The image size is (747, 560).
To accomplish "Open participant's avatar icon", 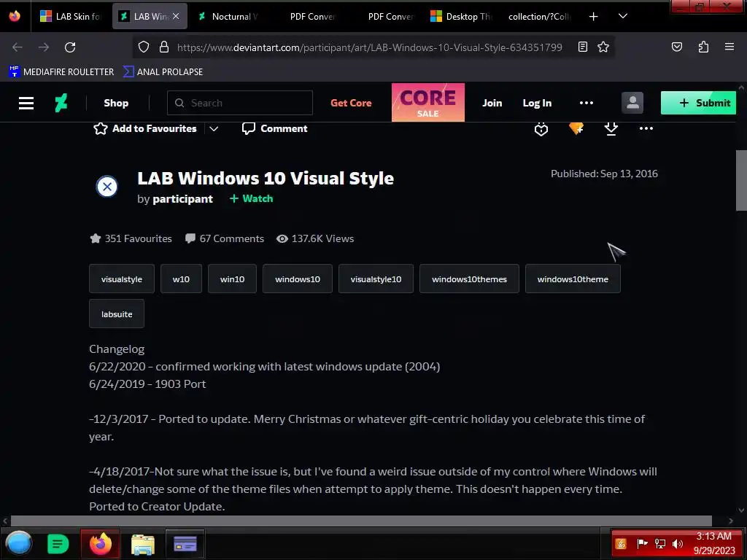I will [107, 187].
